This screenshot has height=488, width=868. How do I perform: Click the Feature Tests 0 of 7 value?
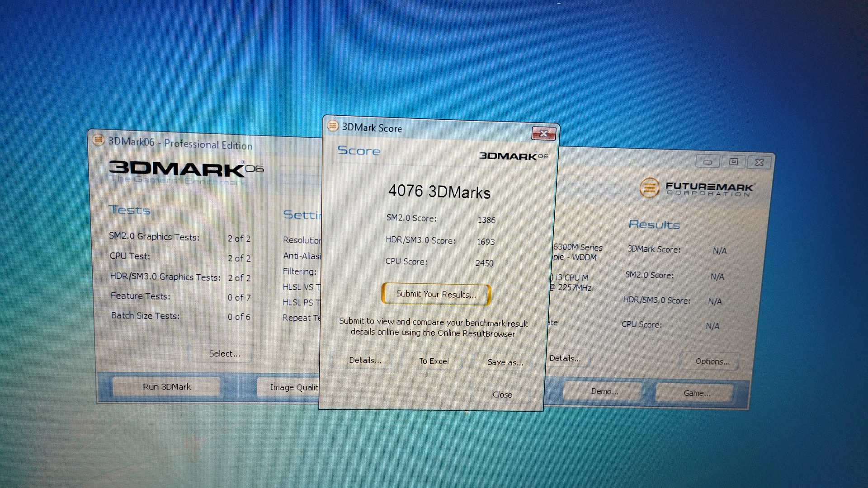pyautogui.click(x=239, y=297)
